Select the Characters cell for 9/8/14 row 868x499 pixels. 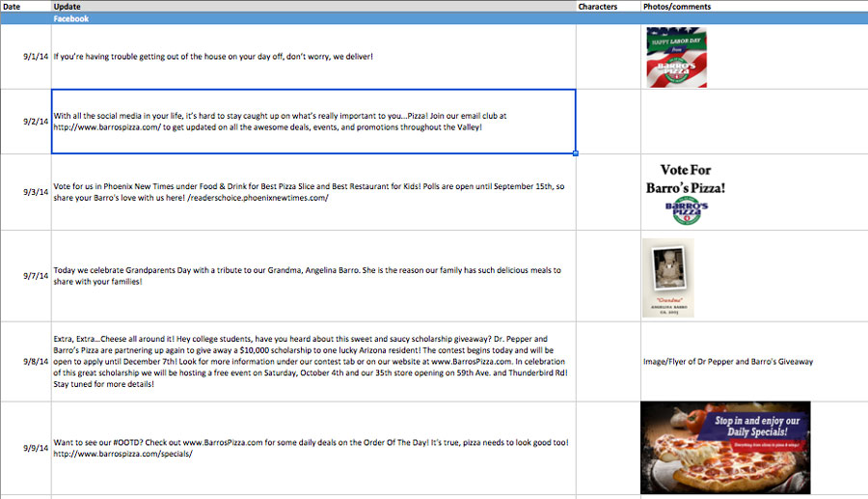[609, 362]
